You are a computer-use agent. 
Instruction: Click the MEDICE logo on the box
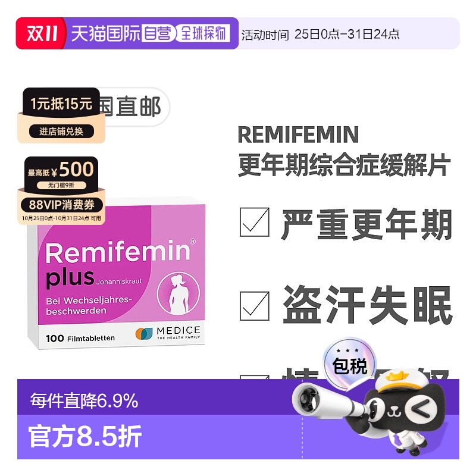[168, 333]
